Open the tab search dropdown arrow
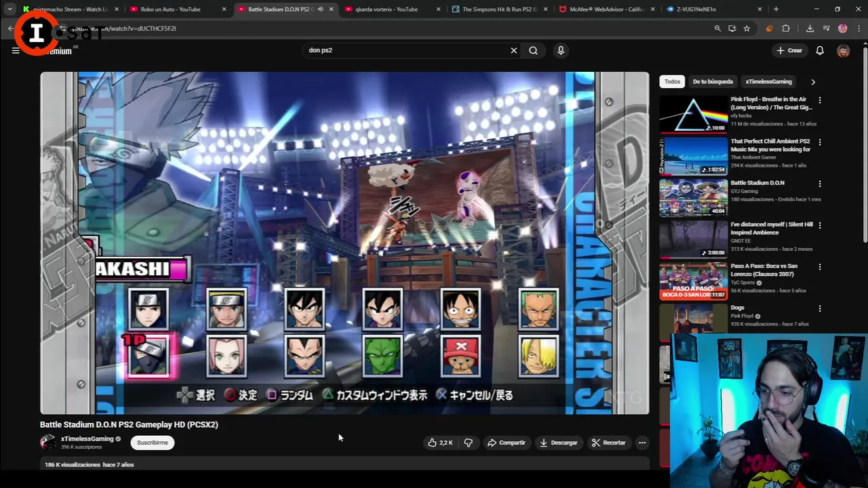The height and width of the screenshot is (488, 868). click(9, 9)
